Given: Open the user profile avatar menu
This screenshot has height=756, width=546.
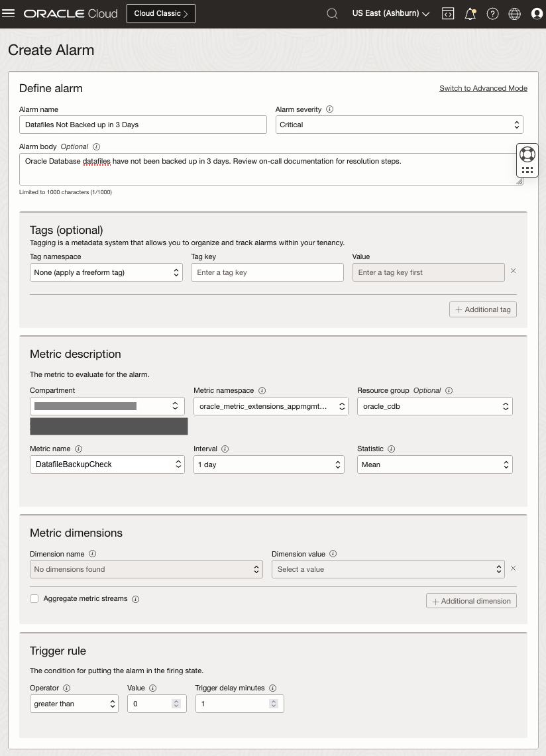Looking at the screenshot, I should click(x=537, y=13).
